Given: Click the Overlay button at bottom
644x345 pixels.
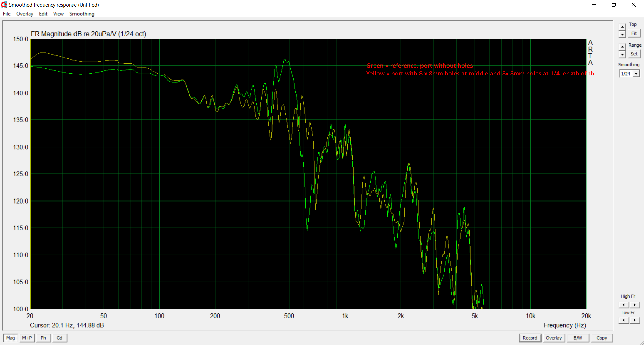Looking at the screenshot, I should [554, 338].
